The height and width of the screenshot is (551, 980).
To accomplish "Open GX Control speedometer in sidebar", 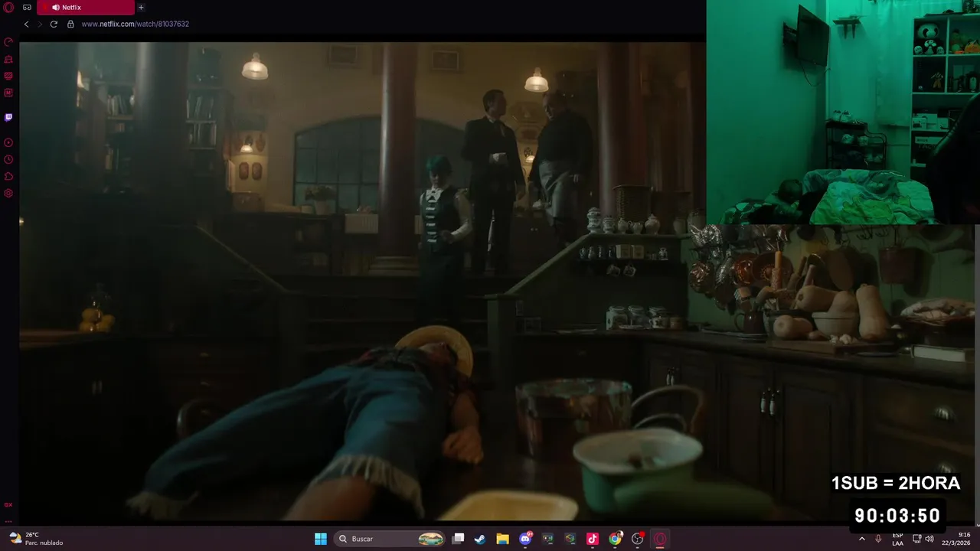I will point(8,42).
